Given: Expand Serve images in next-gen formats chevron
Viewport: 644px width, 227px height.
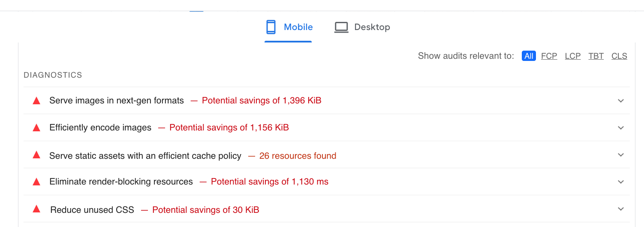Looking at the screenshot, I should point(620,101).
